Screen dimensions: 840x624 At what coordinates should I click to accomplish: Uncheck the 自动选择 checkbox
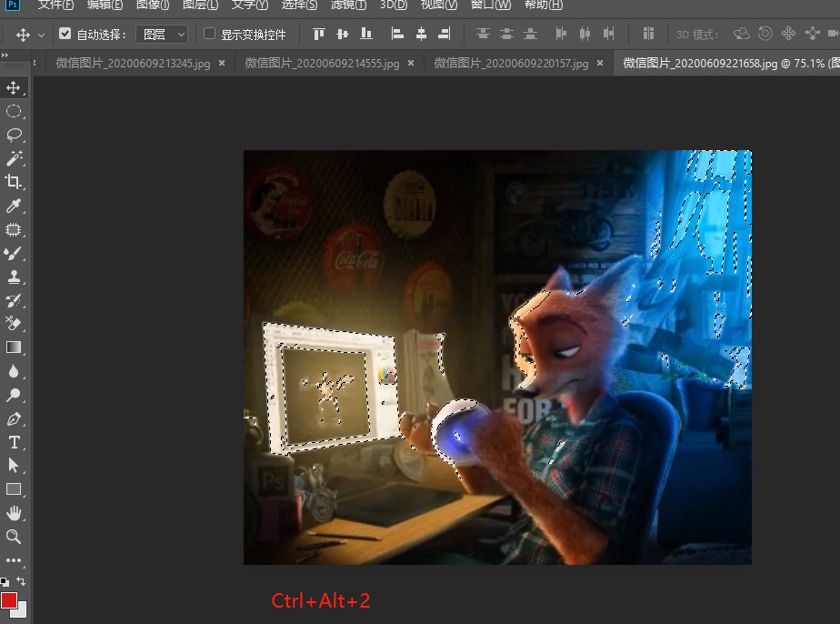[65, 34]
